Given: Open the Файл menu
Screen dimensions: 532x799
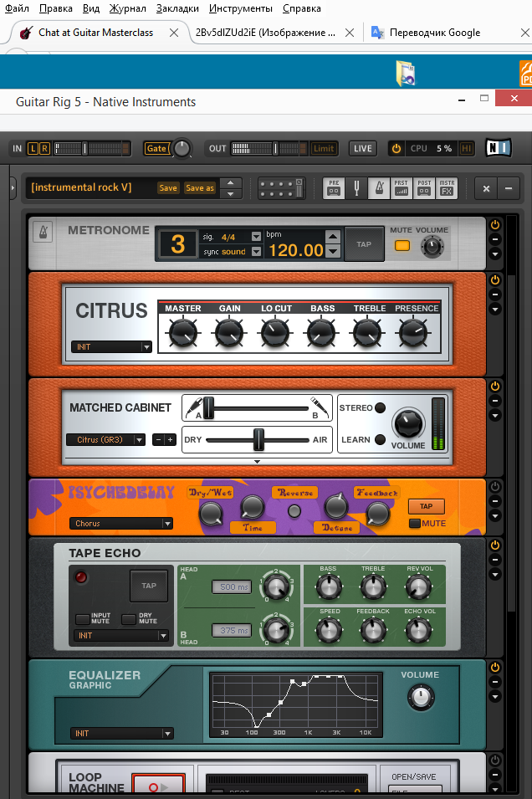Looking at the screenshot, I should point(17,8).
